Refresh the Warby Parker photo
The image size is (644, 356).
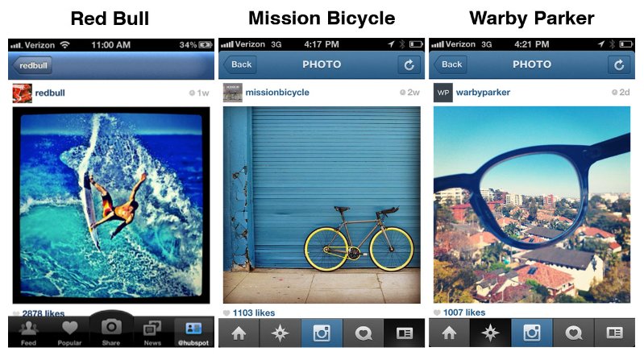coord(619,65)
